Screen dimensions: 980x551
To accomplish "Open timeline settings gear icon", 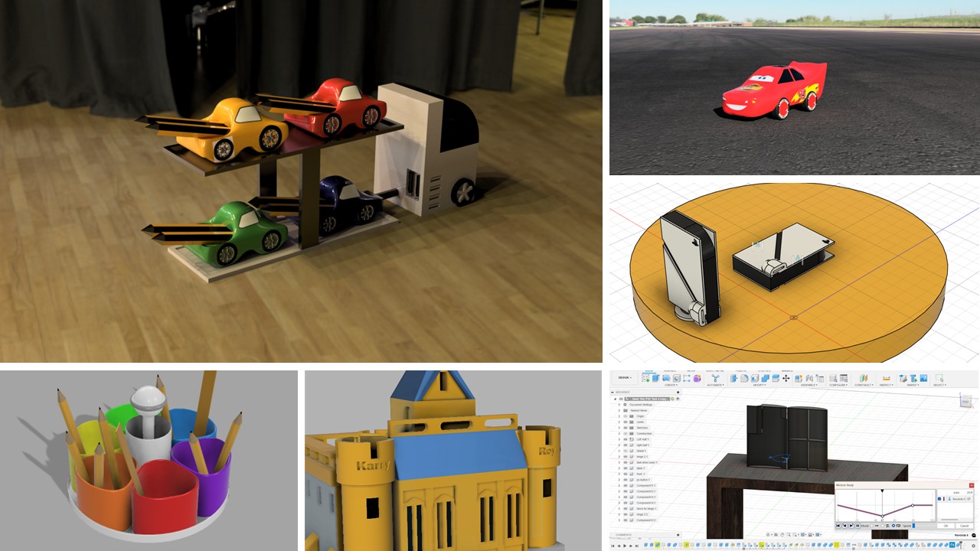I will (973, 546).
